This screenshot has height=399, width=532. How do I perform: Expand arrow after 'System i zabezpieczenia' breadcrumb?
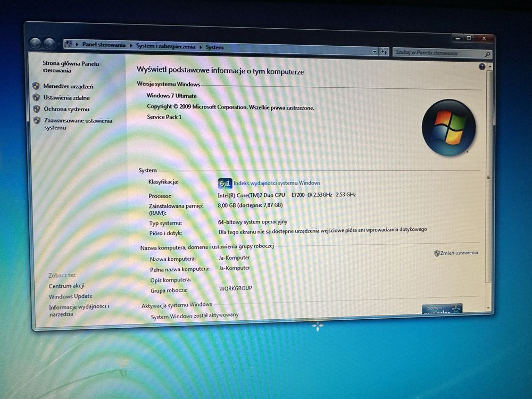point(201,47)
